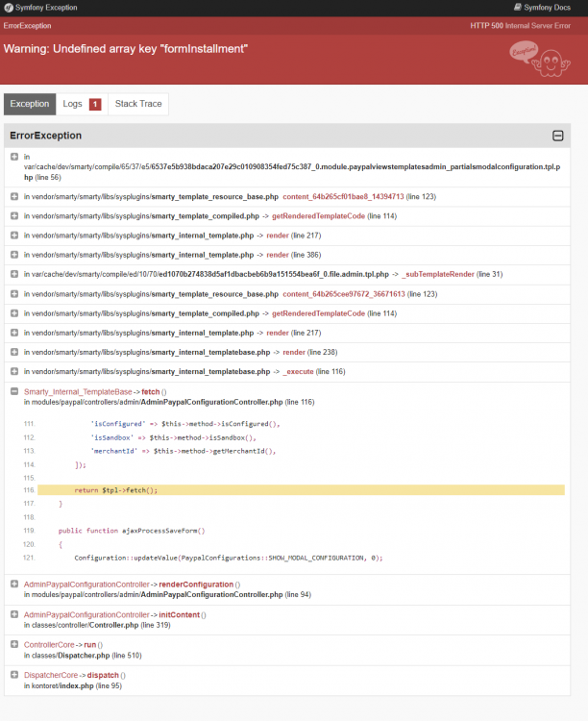Click the 'merchantId' code line 113
588x721 pixels.
pos(184,451)
